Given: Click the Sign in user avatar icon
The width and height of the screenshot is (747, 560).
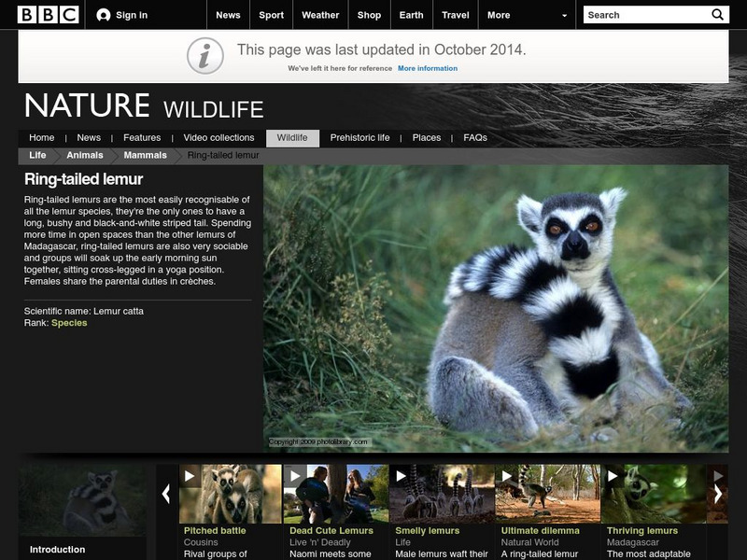Looking at the screenshot, I should tap(104, 15).
